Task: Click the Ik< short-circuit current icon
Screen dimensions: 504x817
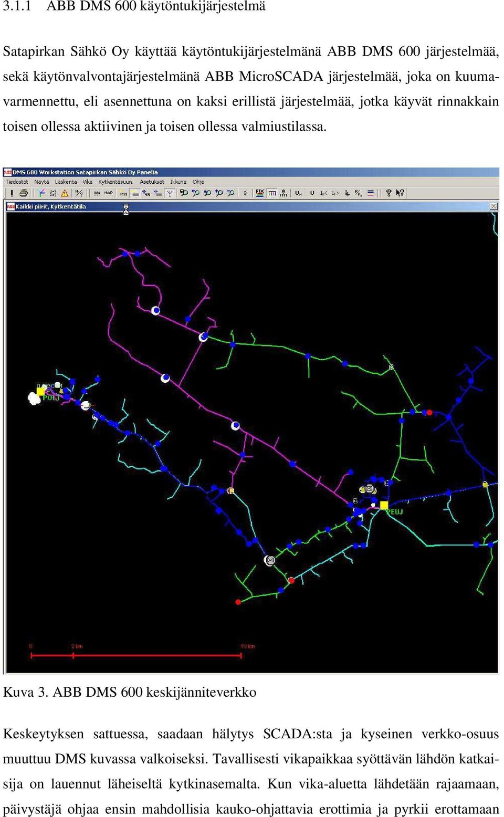Action: (x=323, y=193)
